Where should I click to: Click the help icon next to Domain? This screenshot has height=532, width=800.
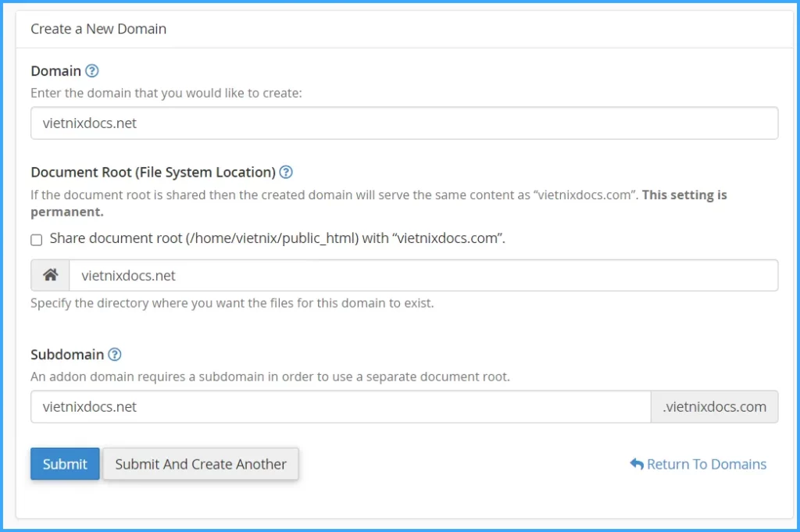click(x=92, y=71)
